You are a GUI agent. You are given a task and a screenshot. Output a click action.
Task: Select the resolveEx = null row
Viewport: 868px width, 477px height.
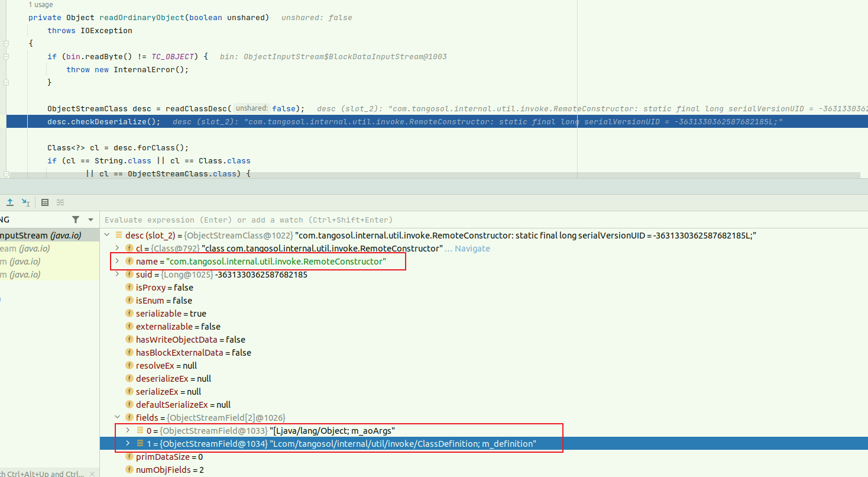coord(484,366)
